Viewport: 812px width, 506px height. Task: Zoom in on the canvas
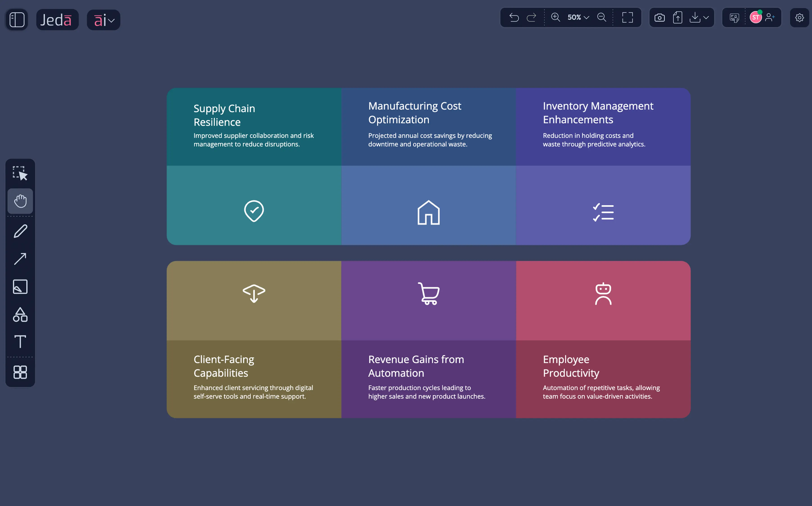[555, 17]
